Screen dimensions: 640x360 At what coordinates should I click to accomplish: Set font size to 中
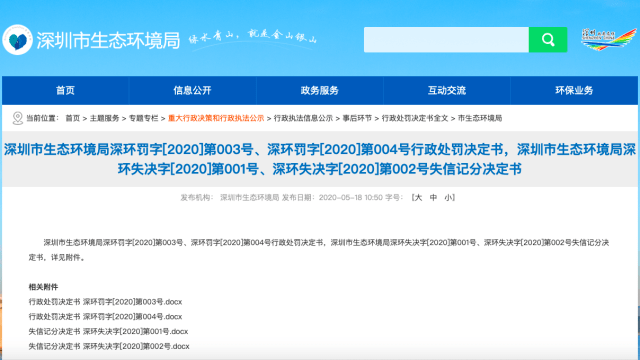point(433,198)
